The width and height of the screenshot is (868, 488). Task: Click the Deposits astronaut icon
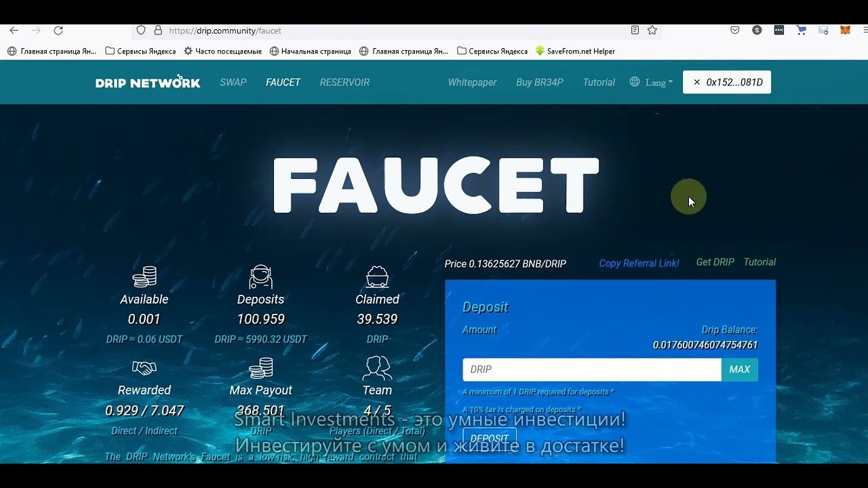click(260, 277)
